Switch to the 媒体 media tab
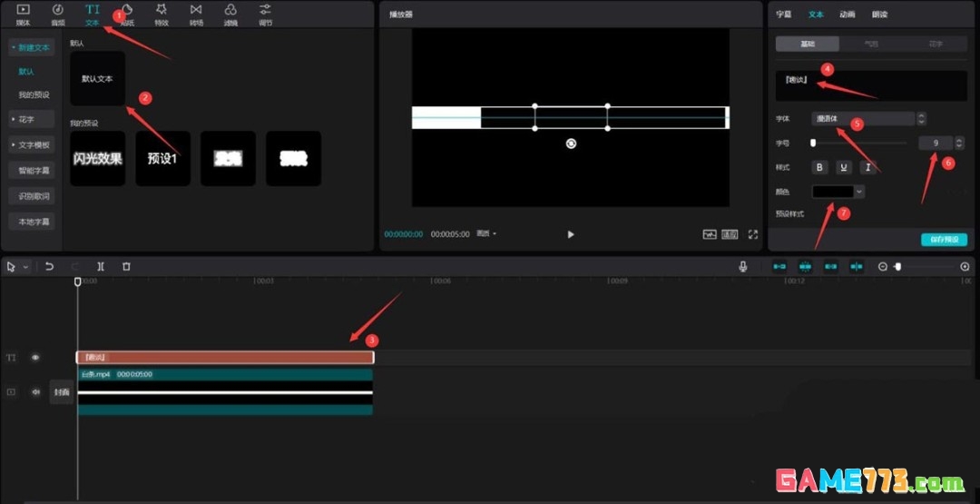This screenshot has height=504, width=980. (x=23, y=14)
